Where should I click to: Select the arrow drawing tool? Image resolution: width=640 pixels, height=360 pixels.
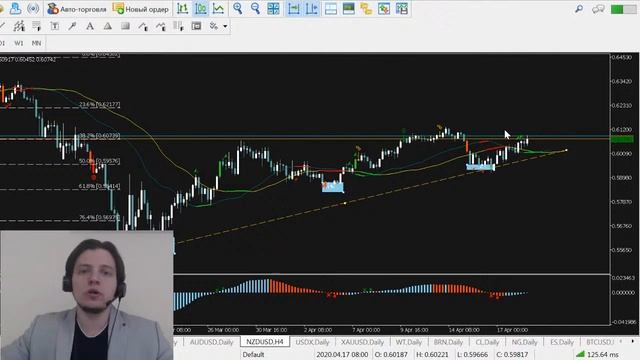click(x=72, y=26)
